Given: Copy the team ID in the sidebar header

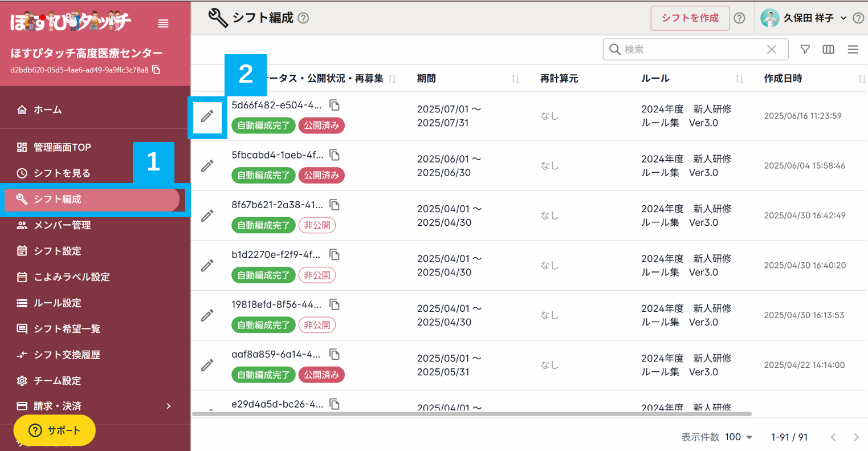Looking at the screenshot, I should pyautogui.click(x=157, y=70).
